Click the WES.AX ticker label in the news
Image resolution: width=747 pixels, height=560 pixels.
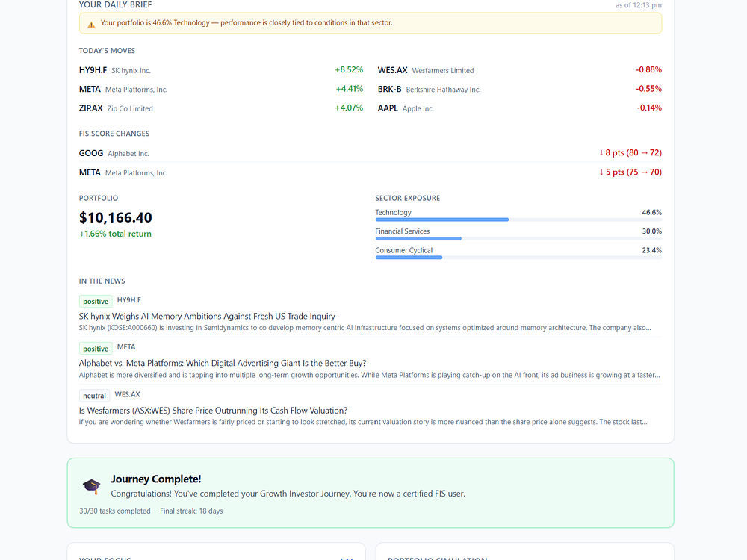tap(127, 394)
